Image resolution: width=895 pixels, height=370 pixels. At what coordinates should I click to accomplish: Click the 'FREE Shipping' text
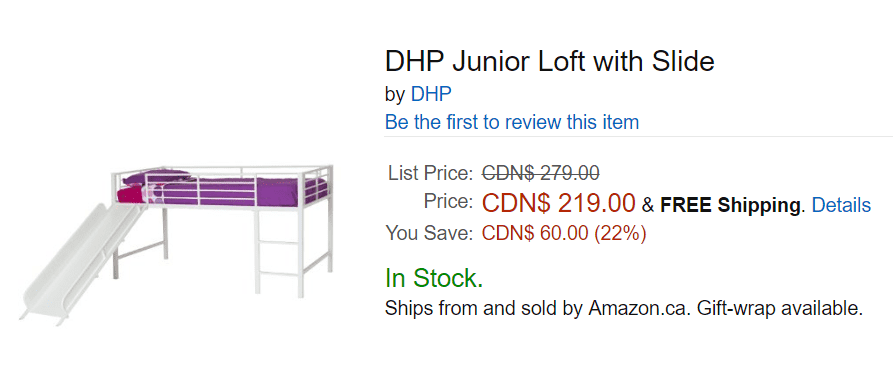tap(731, 205)
